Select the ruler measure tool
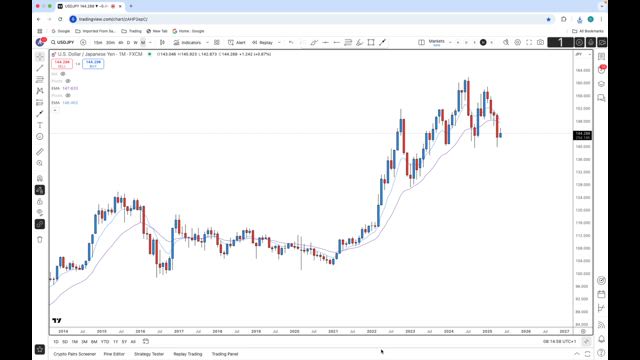Image resolution: width=640 pixels, height=360 pixels. pos(40,152)
